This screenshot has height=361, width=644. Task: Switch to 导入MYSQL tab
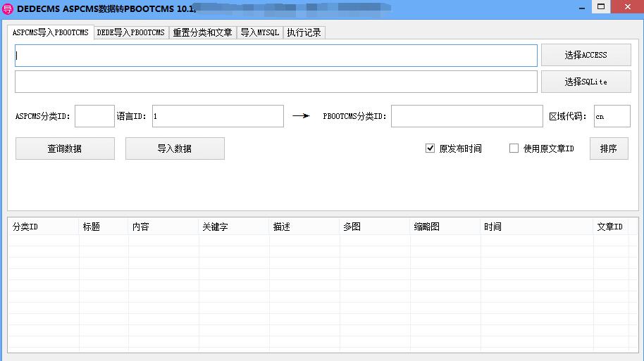click(x=259, y=32)
